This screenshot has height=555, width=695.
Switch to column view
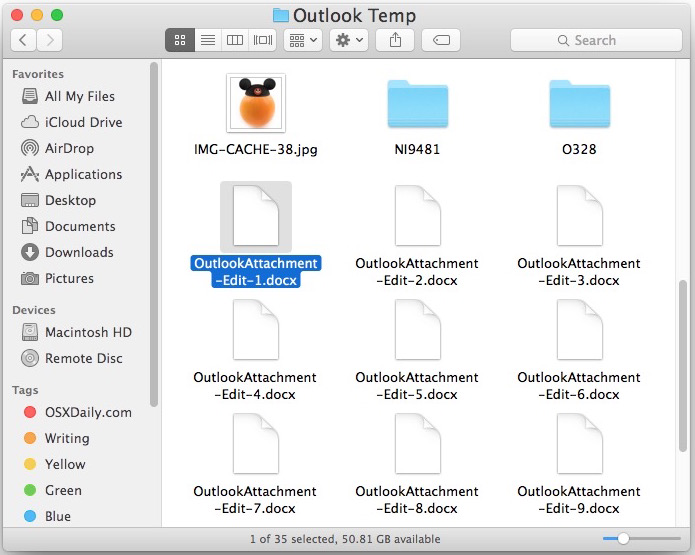coord(235,40)
